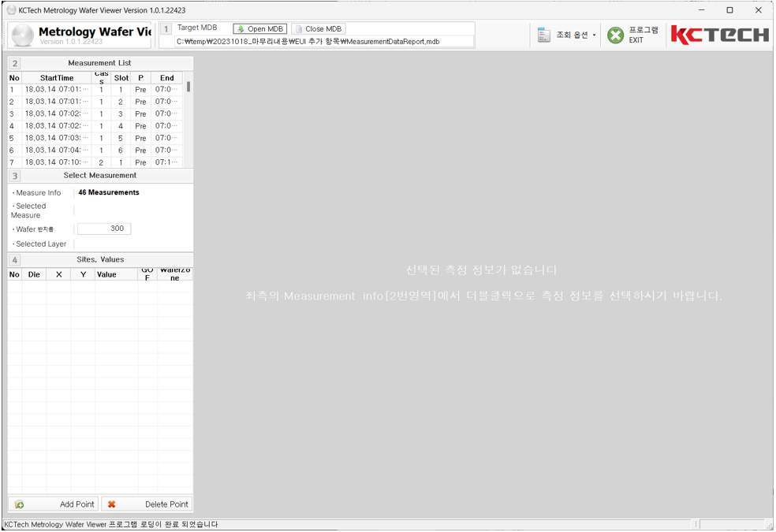Screen dimensions: 776x532
Task: Click the Sites, Values section 4 header
Action: click(x=99, y=259)
